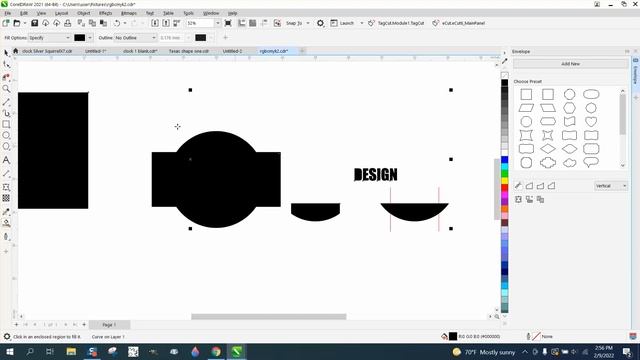Screen dimensions: 640x360
Task: Select the Polygon tool
Action: point(6,147)
